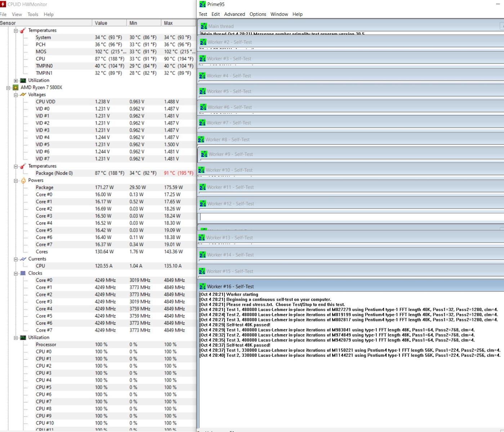Click the Worker #7 window icon
This screenshot has height=432, width=504.
click(x=202, y=123)
